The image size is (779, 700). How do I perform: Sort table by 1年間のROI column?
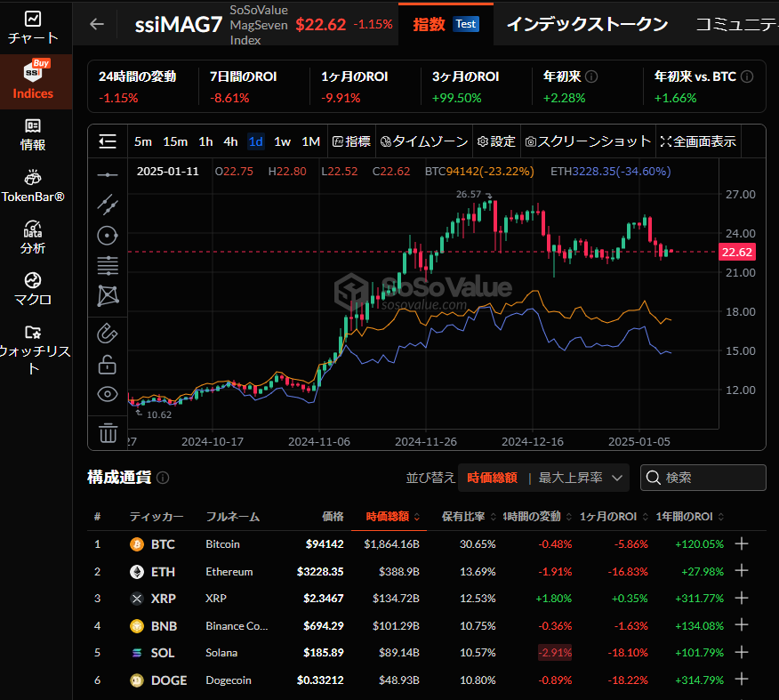[690, 517]
